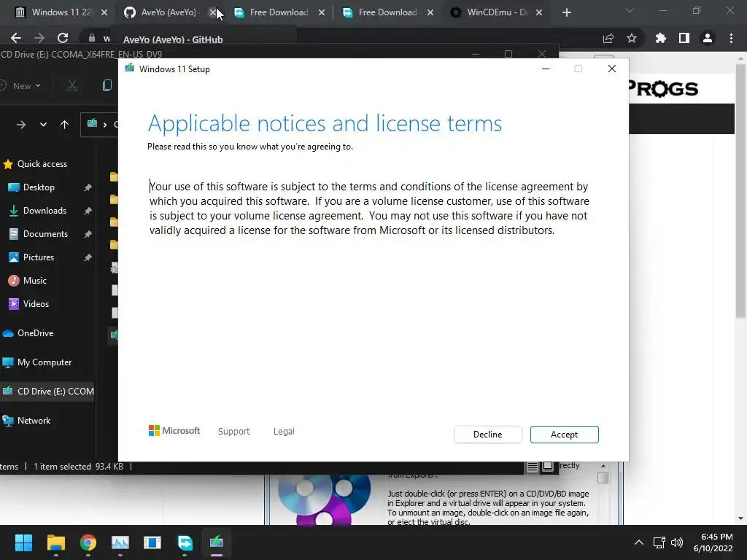747x560 pixels.
Task: Open the Windows 11 Setup taskbar icon
Action: tap(216, 542)
